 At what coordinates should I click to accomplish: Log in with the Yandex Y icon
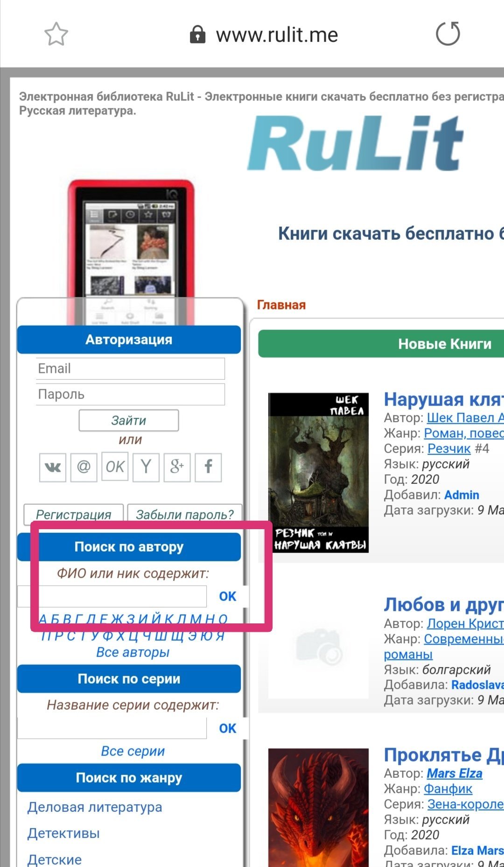[x=146, y=467]
